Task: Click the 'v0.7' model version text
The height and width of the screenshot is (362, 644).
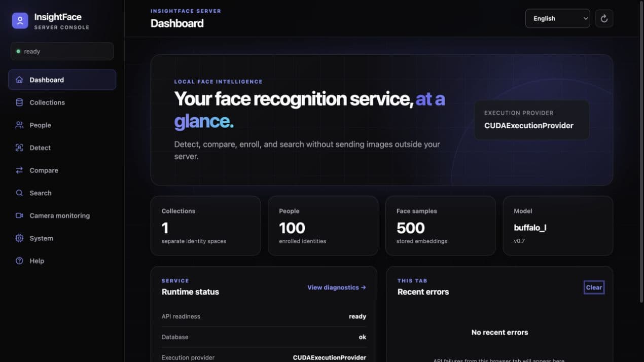Action: [519, 241]
